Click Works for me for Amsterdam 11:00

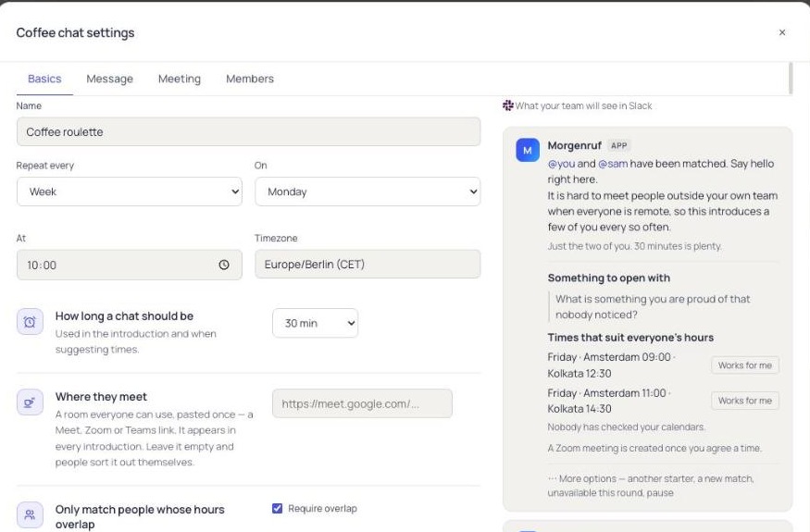745,401
